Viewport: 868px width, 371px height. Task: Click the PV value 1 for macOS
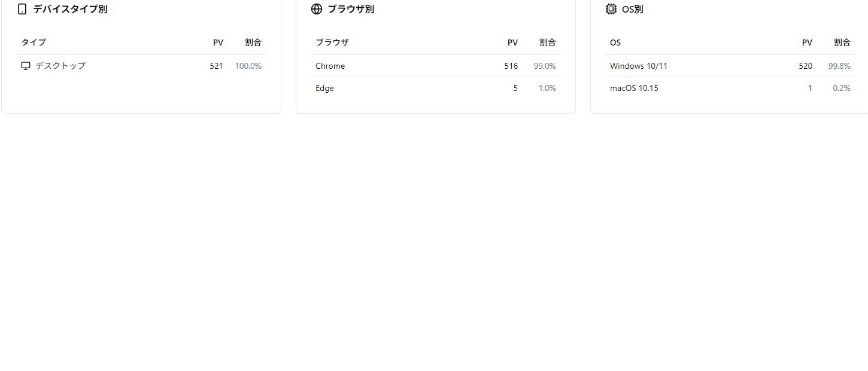point(810,88)
